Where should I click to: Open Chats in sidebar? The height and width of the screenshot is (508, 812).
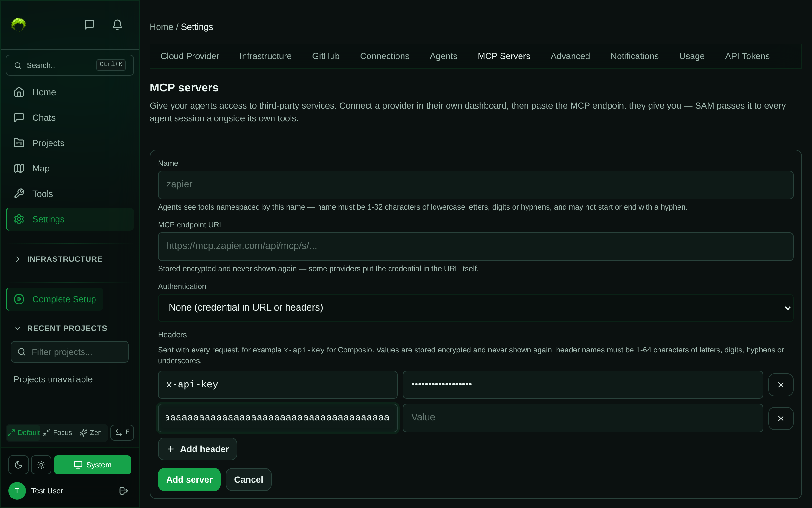click(x=70, y=117)
